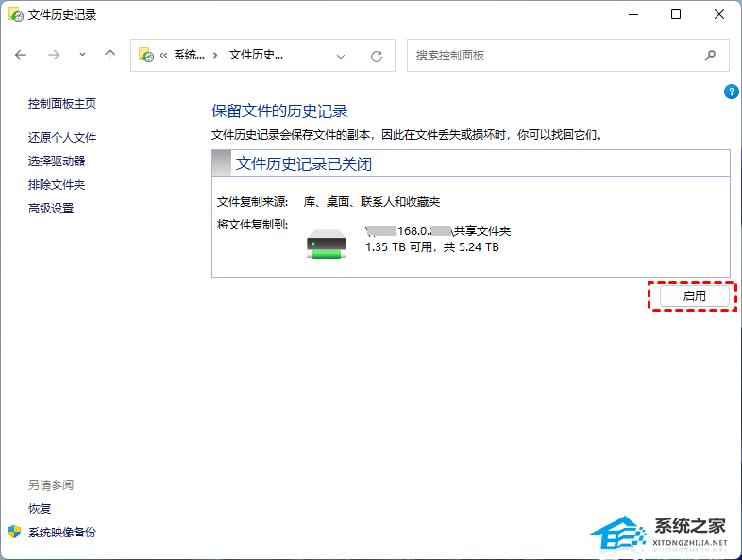Click the 系统... breadcrumb segment
The height and width of the screenshot is (560, 742).
pyautogui.click(x=189, y=55)
